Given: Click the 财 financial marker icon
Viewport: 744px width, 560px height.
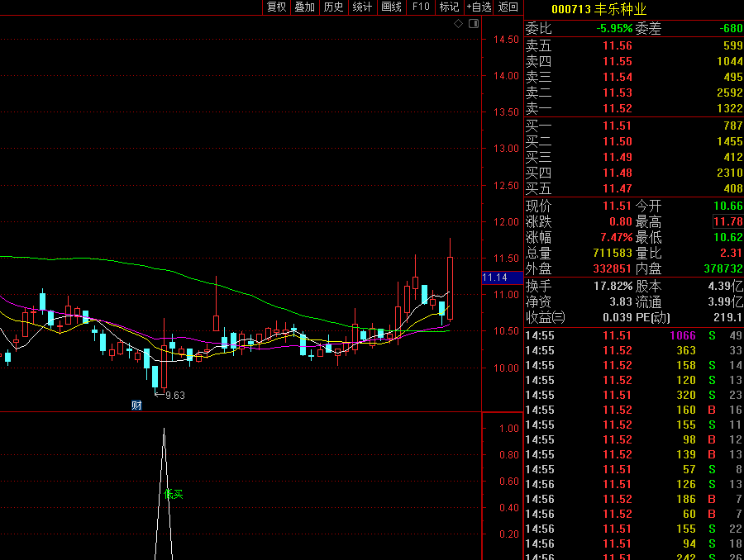Looking at the screenshot, I should pos(136,405).
